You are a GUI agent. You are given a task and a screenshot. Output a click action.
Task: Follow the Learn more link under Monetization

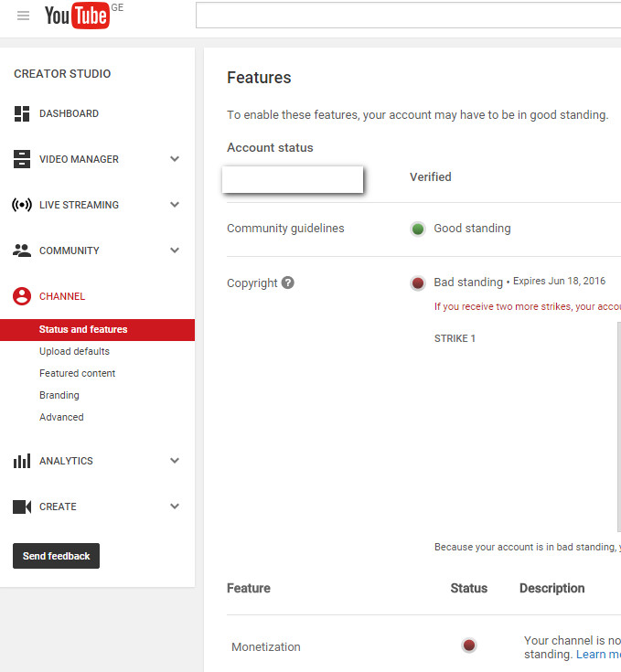pos(598,655)
